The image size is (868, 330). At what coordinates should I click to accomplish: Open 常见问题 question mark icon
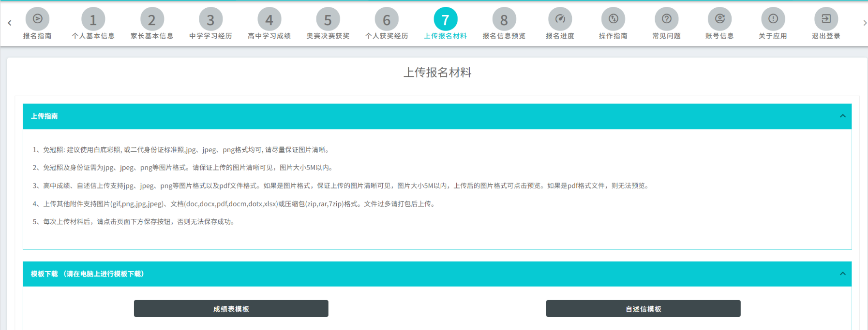[666, 19]
